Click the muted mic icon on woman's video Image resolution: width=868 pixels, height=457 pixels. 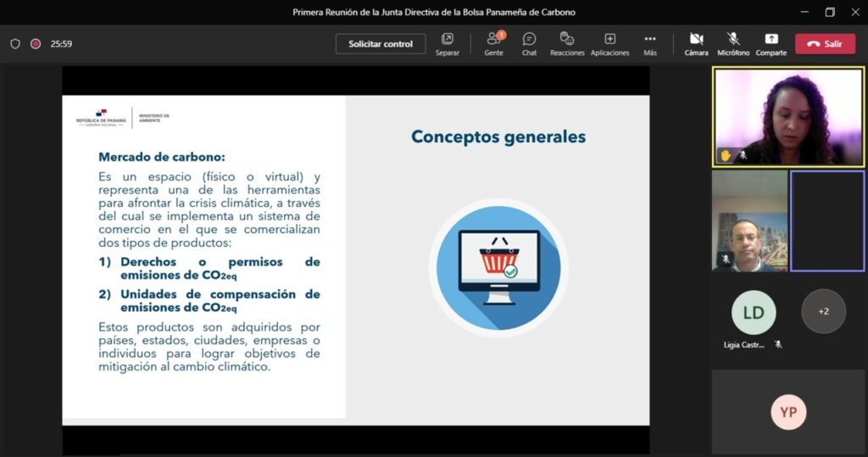743,156
